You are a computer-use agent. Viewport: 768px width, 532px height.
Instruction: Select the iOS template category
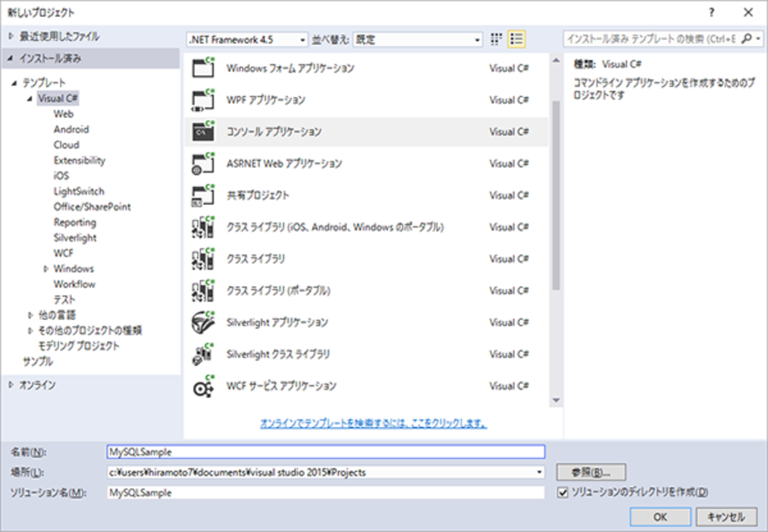(x=61, y=175)
